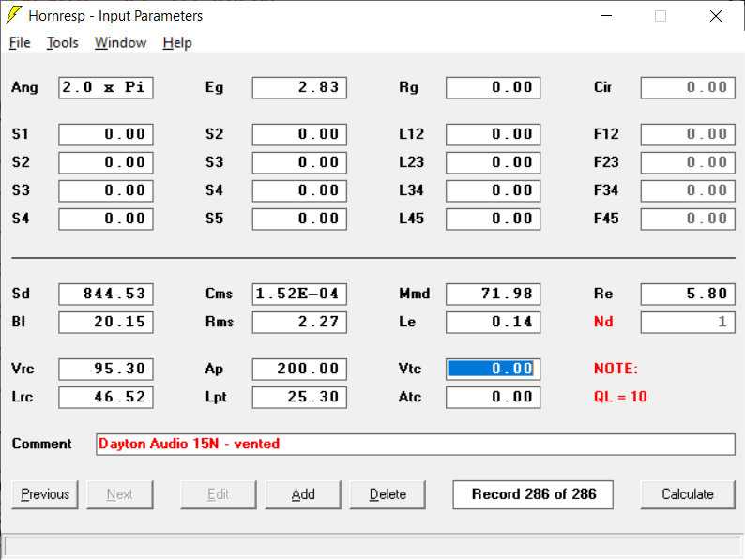Click the Next record button
Screen dimensions: 745x560
tap(120, 494)
